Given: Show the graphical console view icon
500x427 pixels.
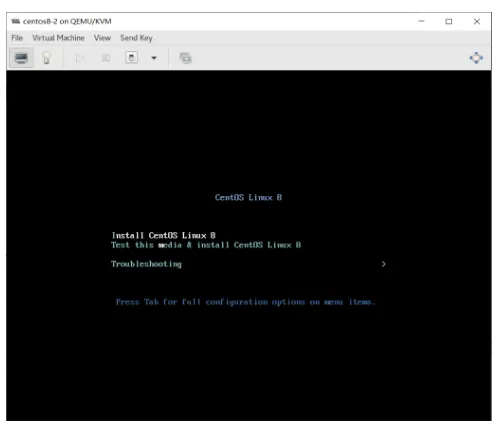Looking at the screenshot, I should tap(21, 58).
